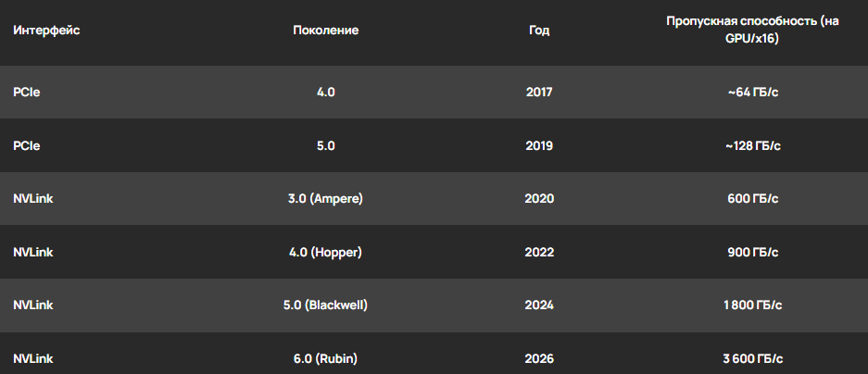Click the Интерфейс column header
Screen dimensions: 868x374
click(x=46, y=31)
